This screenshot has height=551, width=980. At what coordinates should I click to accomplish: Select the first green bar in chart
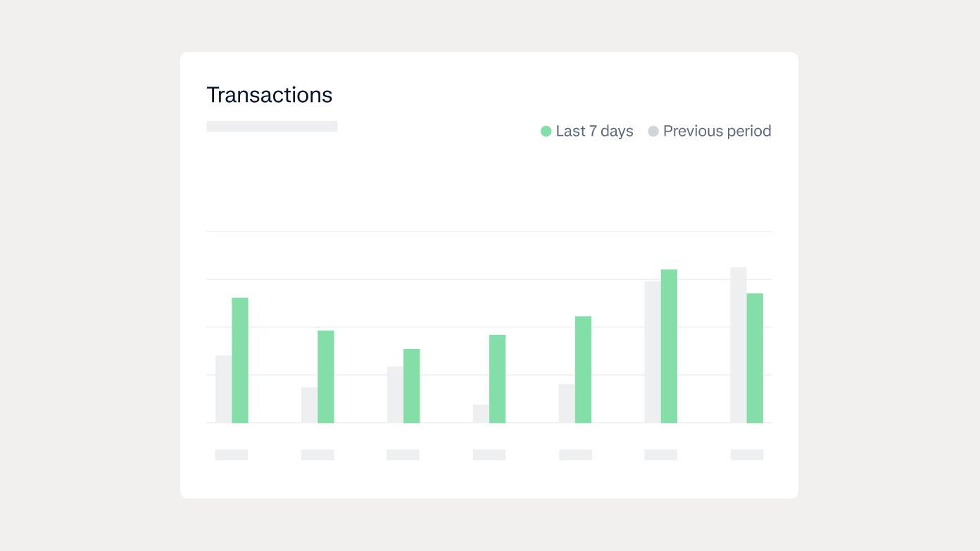240,360
